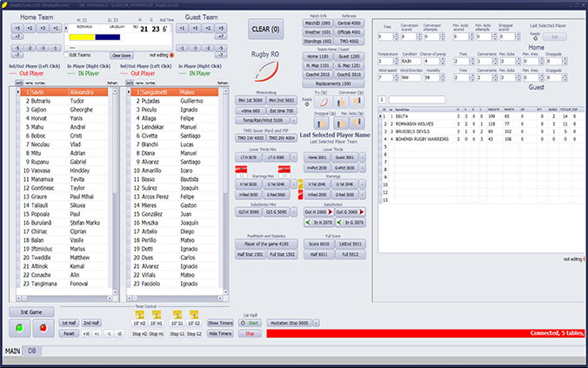Click the Condition field showing RAIN

click(411, 61)
